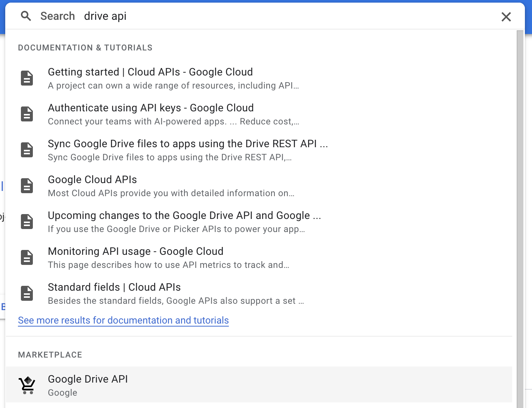Screen dimensions: 532x408
Task: Open the 'Google Cloud APIs' documentation result
Action: point(92,179)
